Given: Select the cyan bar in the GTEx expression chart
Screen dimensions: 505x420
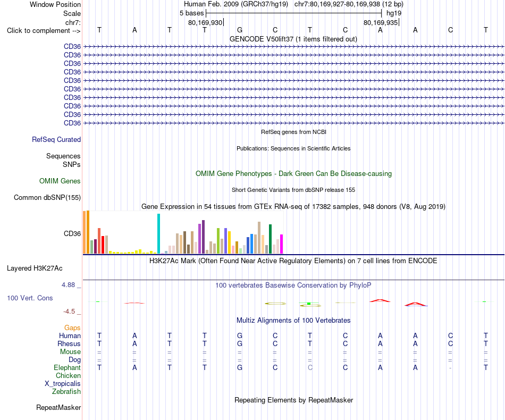Looking at the screenshot, I should pyautogui.click(x=158, y=233).
